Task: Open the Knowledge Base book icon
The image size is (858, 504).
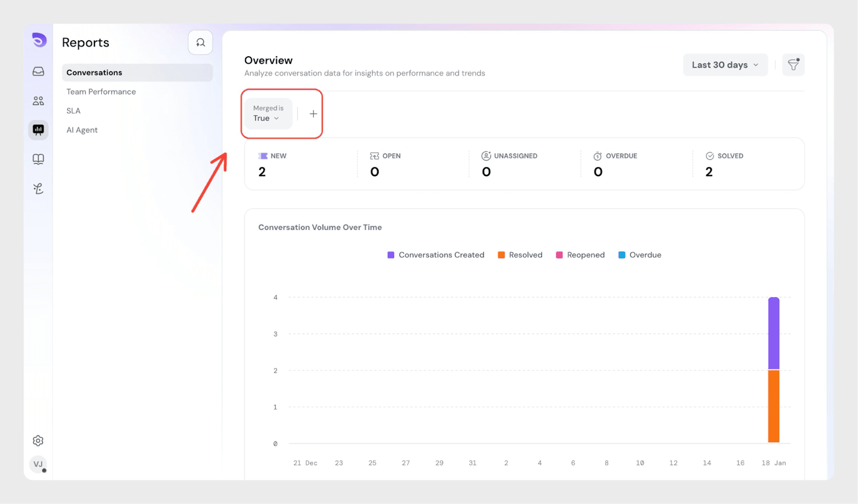Action: (x=39, y=159)
